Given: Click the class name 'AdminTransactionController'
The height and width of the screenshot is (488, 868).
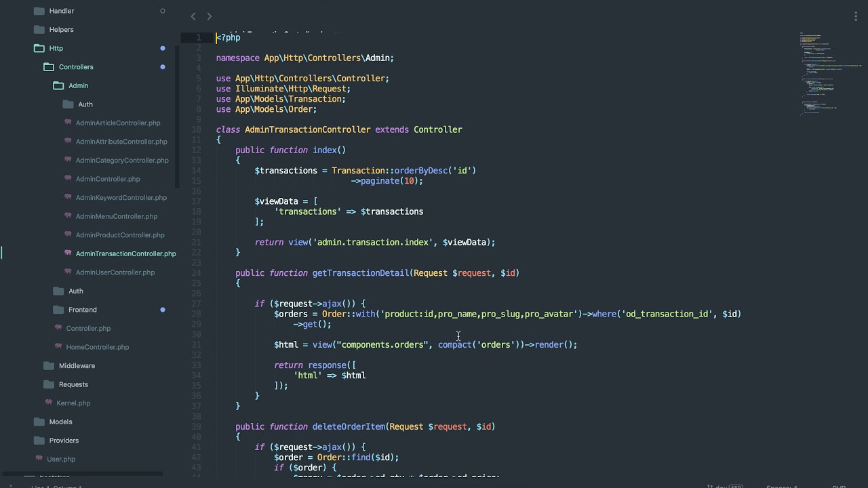Looking at the screenshot, I should [308, 129].
